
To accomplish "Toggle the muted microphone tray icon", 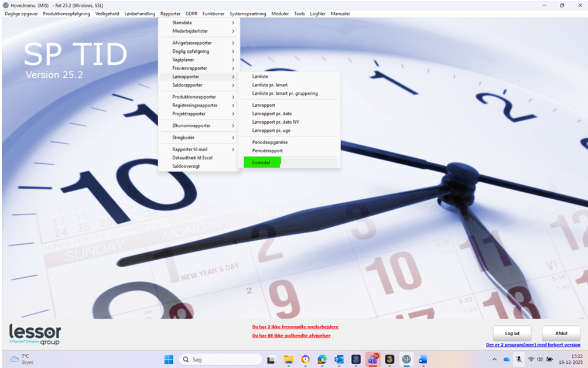I will 519,359.
